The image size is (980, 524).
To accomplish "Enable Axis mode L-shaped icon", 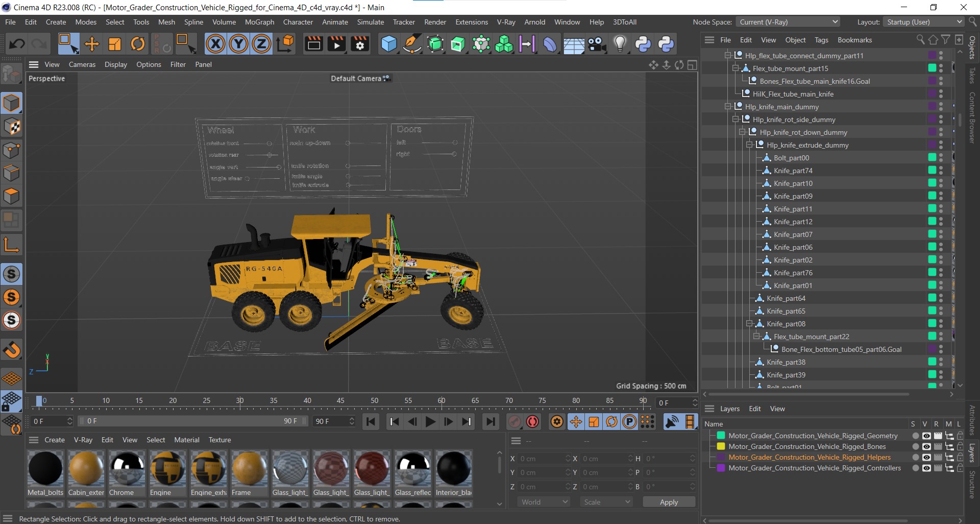I will tap(11, 245).
